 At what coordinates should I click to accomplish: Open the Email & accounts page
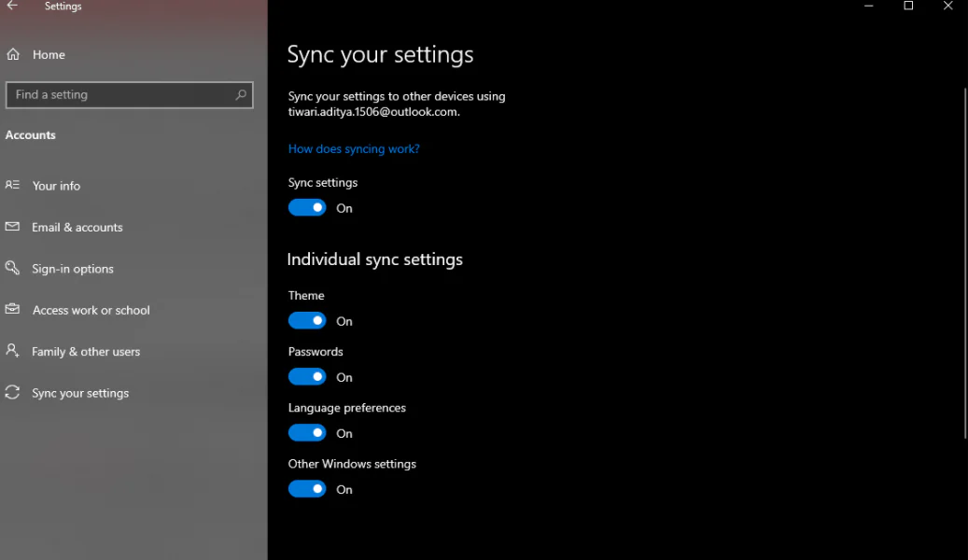click(77, 228)
